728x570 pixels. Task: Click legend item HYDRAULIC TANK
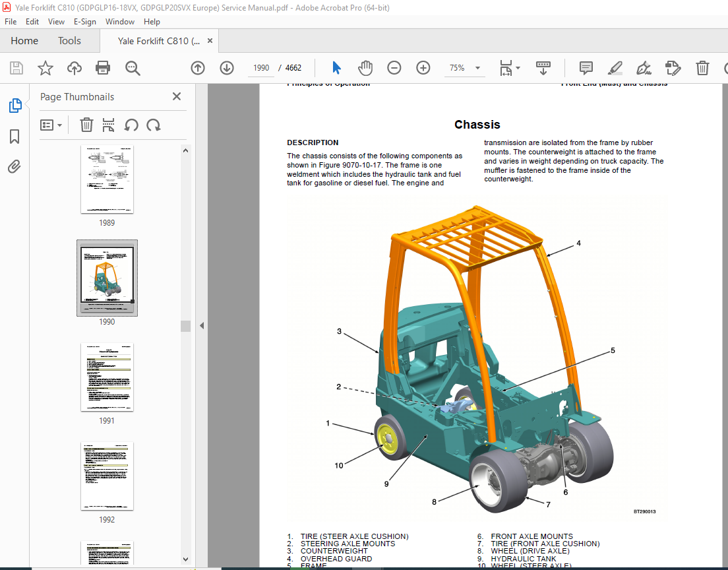(x=524, y=558)
